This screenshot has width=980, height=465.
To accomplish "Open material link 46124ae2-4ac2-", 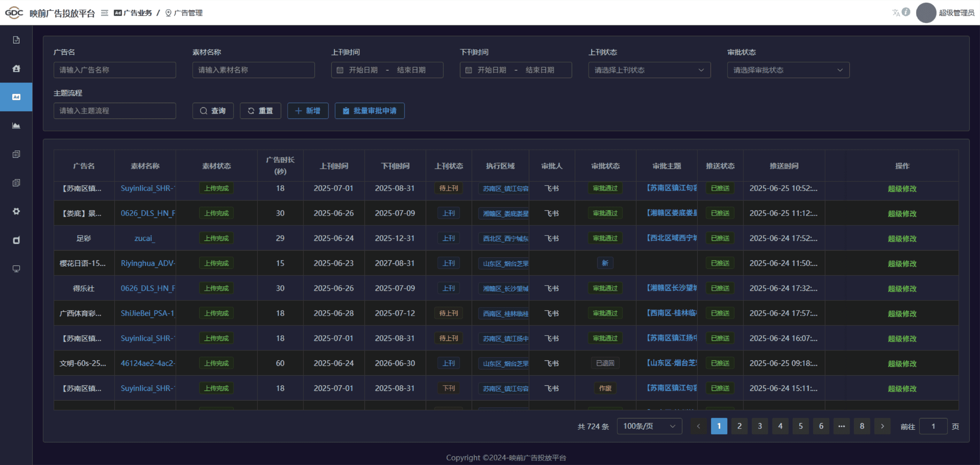I will tap(148, 363).
